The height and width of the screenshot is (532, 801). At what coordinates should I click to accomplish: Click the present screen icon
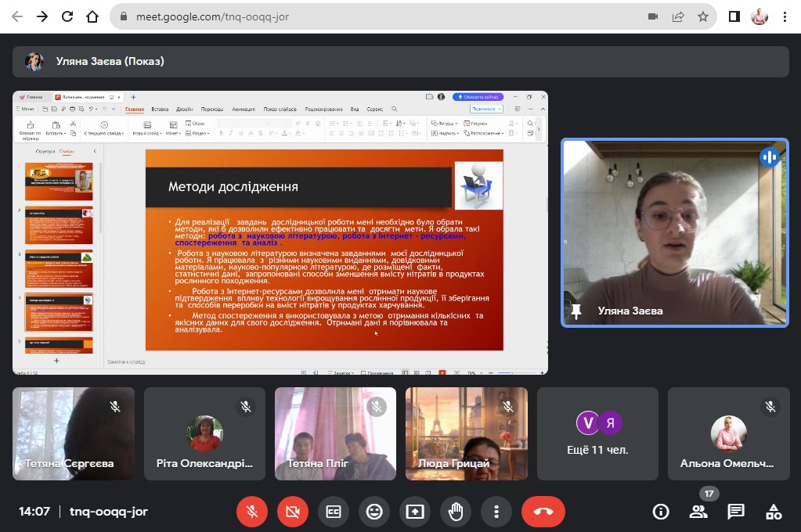[x=415, y=512]
